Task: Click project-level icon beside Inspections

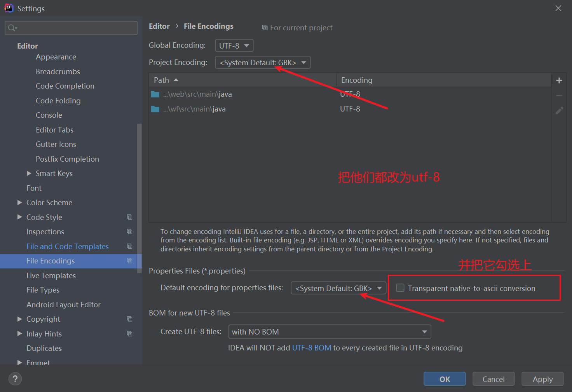Action: pos(130,232)
